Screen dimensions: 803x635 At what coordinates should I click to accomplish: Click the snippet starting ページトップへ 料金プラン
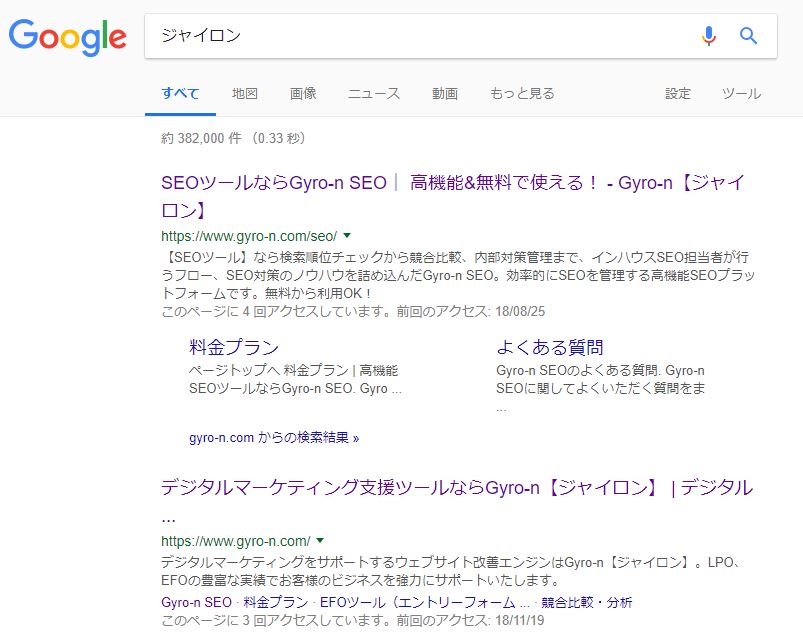(x=295, y=379)
